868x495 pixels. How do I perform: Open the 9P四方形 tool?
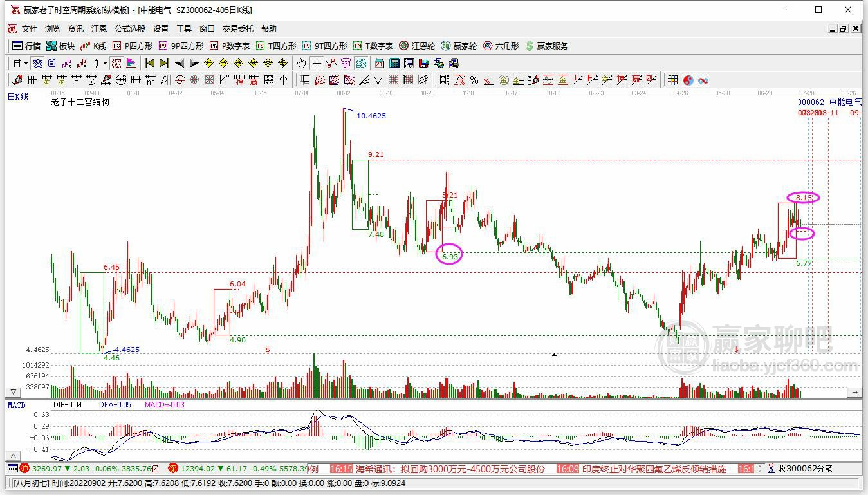181,46
